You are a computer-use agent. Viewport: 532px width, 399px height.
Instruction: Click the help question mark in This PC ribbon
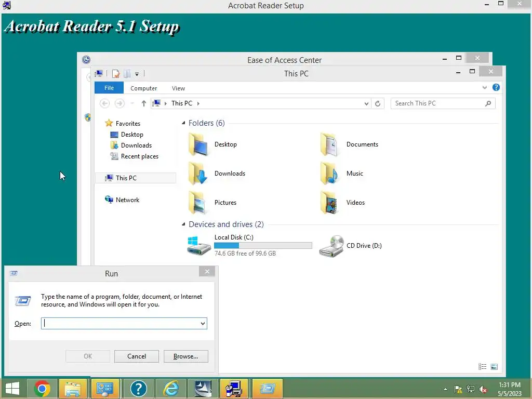(496, 87)
